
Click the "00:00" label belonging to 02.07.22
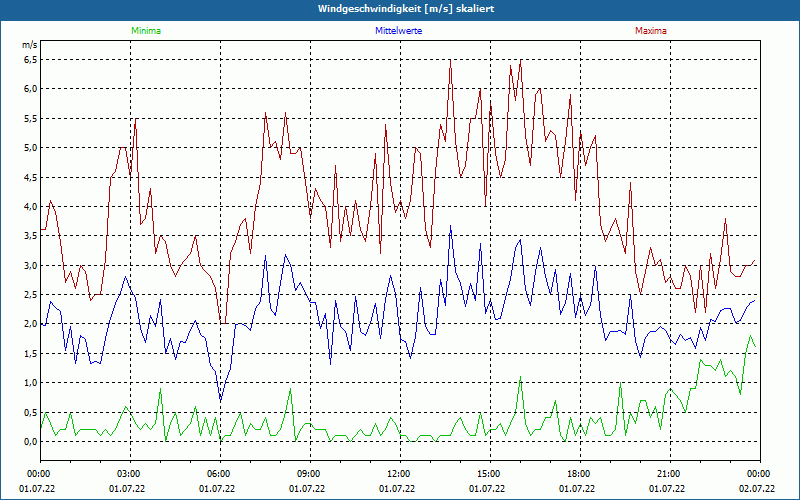click(x=760, y=474)
